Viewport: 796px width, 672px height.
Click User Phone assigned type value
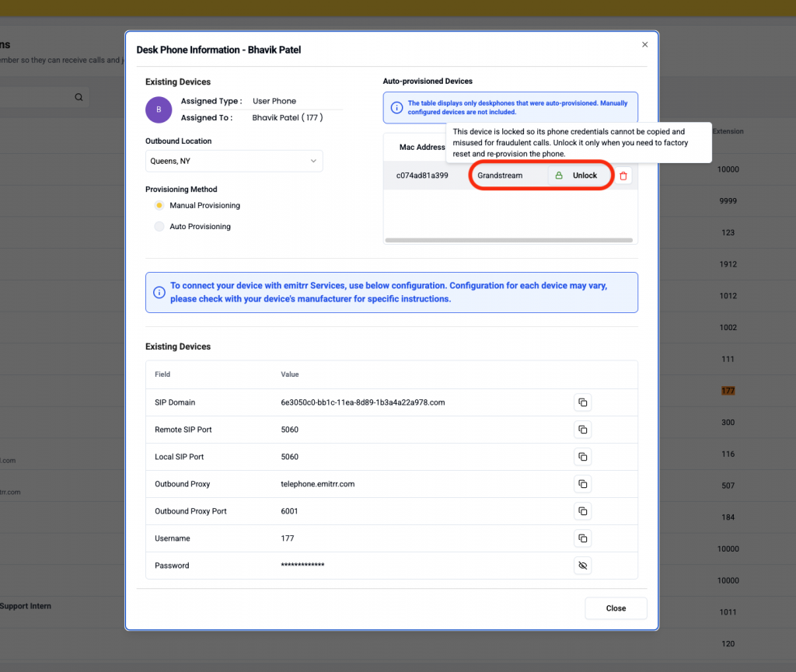(x=274, y=101)
